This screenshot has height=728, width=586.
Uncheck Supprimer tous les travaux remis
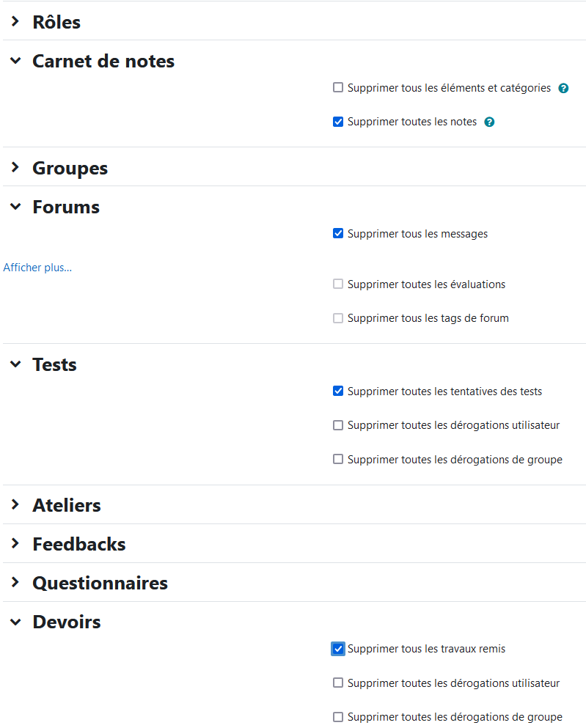[338, 649]
